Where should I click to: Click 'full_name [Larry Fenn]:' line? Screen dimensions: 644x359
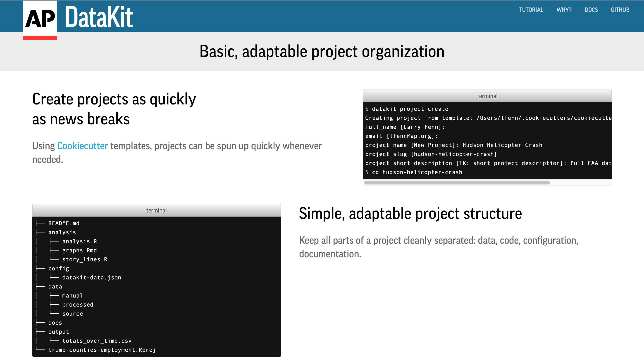[405, 127]
